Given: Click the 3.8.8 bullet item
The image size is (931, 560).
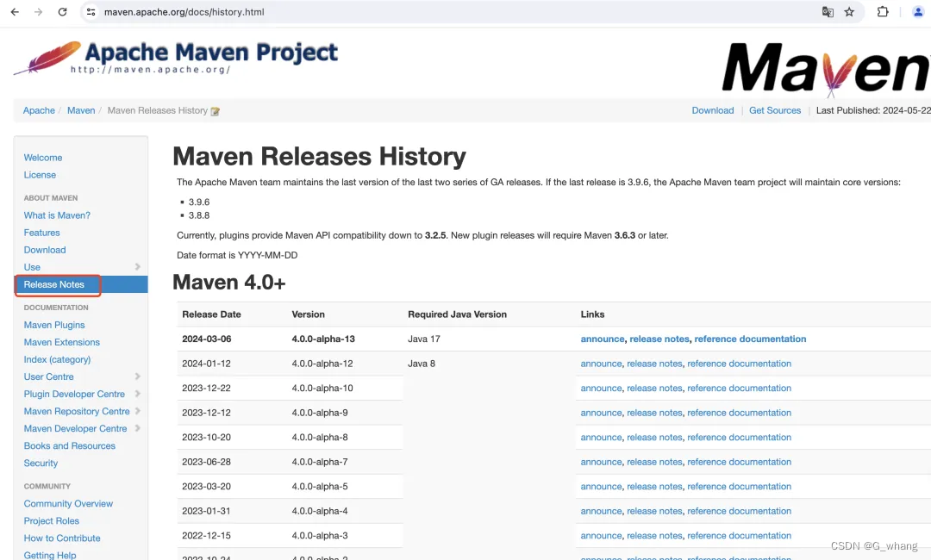Looking at the screenshot, I should click(x=199, y=215).
